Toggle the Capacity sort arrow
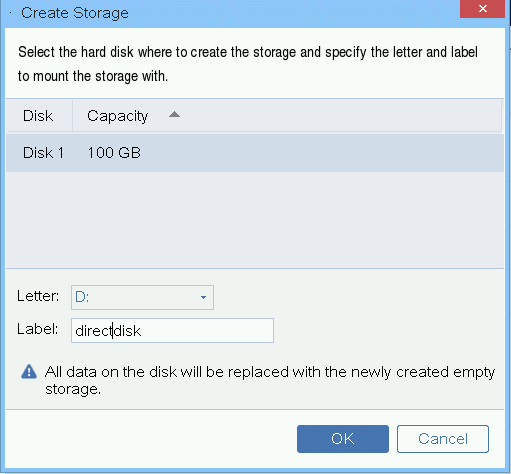This screenshot has height=474, width=511. [x=174, y=115]
